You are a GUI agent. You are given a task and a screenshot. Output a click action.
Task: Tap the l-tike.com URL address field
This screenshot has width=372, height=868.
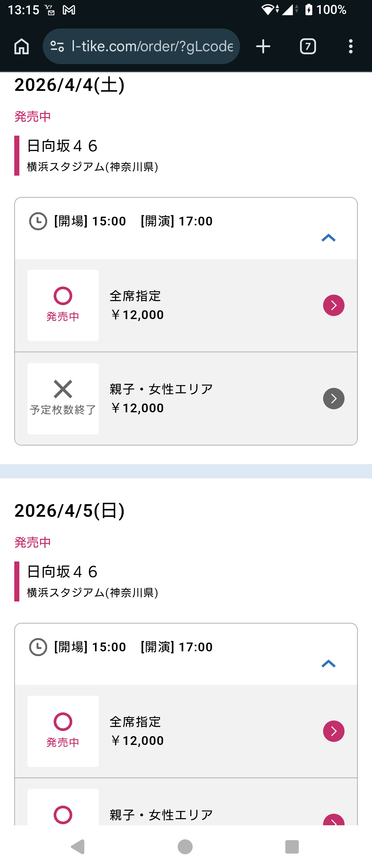[x=152, y=46]
